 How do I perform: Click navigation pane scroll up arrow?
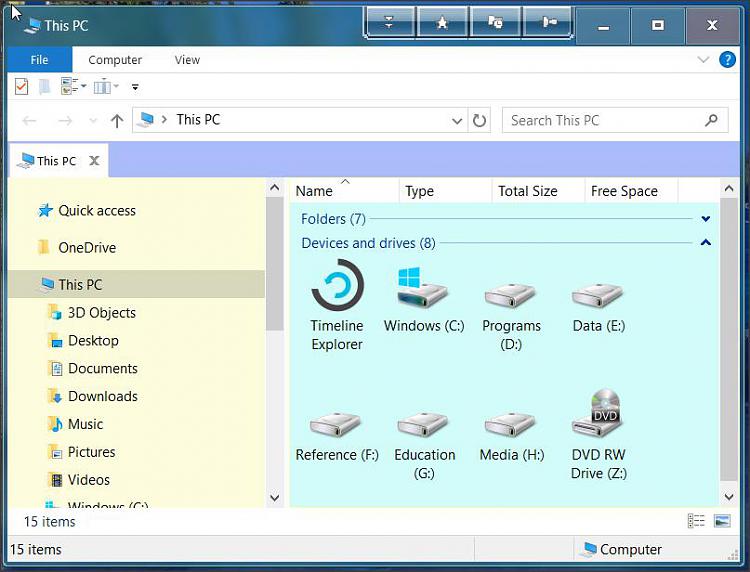[x=275, y=188]
